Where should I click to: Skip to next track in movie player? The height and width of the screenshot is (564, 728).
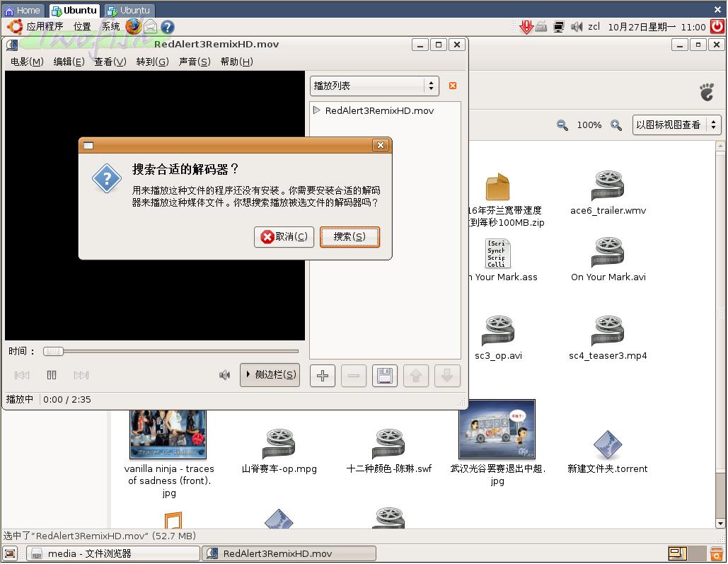pos(81,375)
